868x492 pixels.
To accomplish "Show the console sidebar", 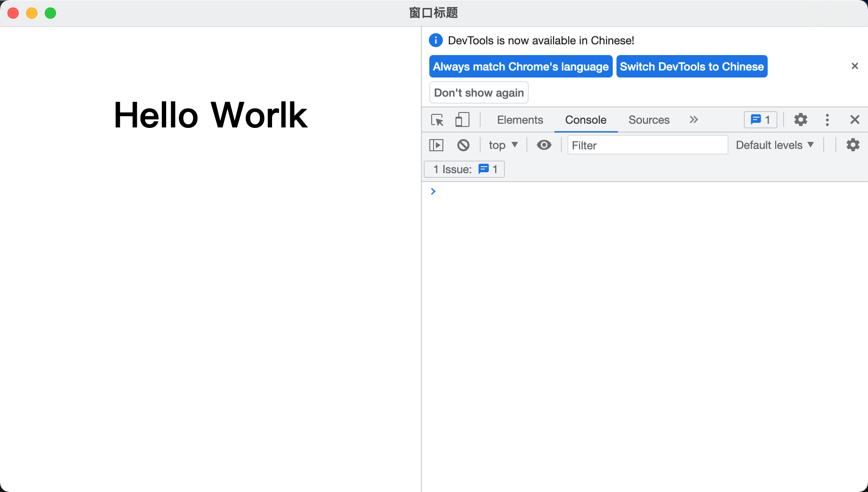I will (x=436, y=145).
